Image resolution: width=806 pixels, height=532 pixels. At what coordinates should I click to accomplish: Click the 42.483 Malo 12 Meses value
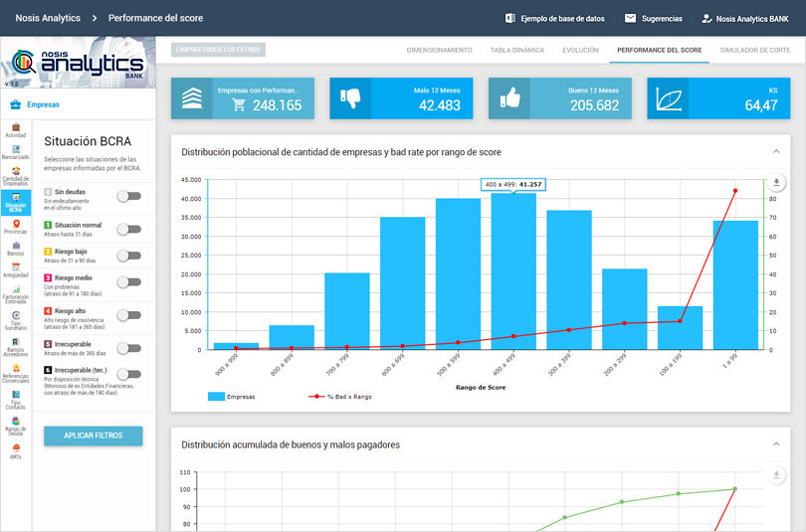click(440, 105)
